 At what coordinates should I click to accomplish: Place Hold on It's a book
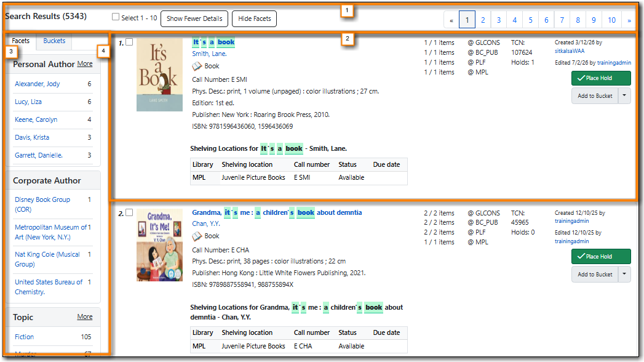click(x=601, y=78)
